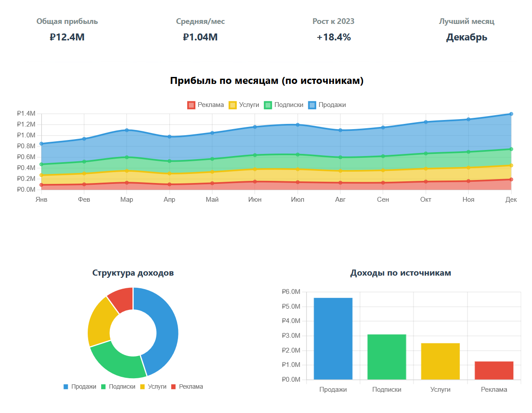Select the green Подписки bar
The width and height of the screenshot is (532, 413).
387,356
